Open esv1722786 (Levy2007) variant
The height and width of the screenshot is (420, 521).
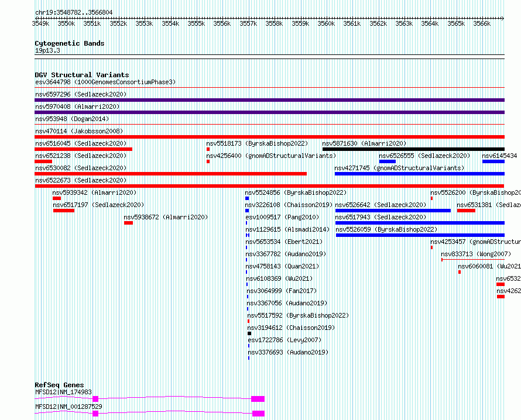click(285, 340)
